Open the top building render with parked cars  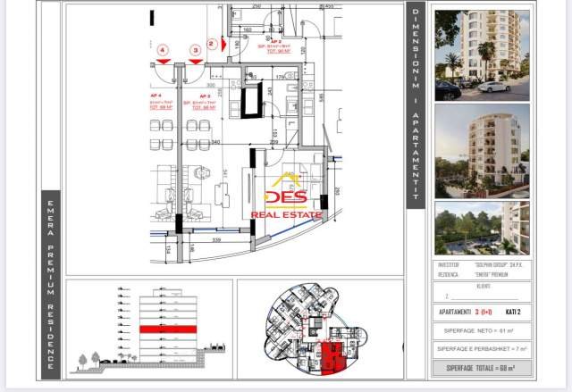pyautogui.click(x=482, y=55)
